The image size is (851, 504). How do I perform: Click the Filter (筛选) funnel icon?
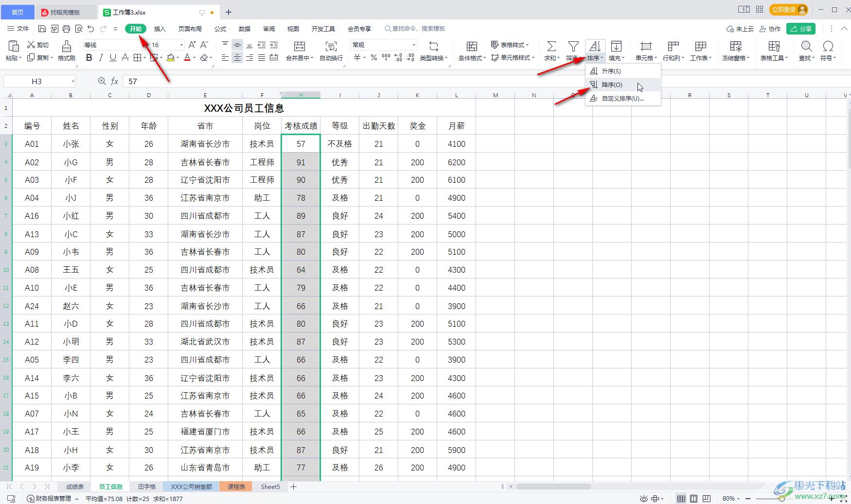pyautogui.click(x=573, y=46)
